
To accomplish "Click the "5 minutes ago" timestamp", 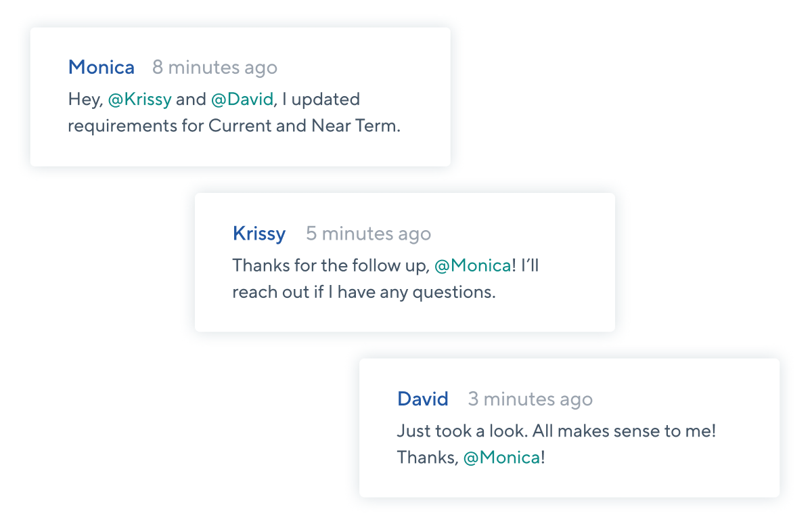I will [368, 234].
